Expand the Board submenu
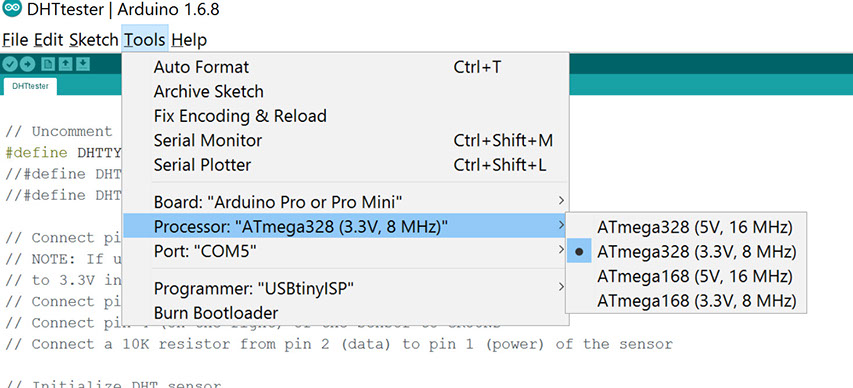The image size is (853, 388). click(x=345, y=202)
